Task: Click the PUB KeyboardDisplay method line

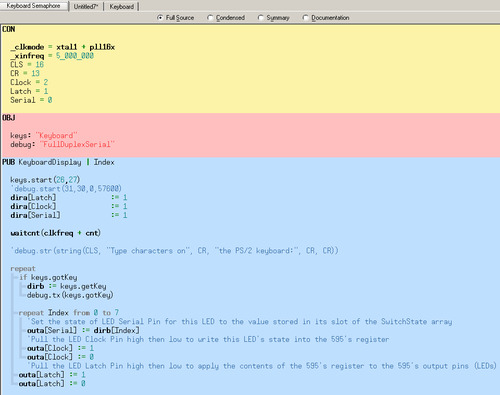Action: [58, 162]
